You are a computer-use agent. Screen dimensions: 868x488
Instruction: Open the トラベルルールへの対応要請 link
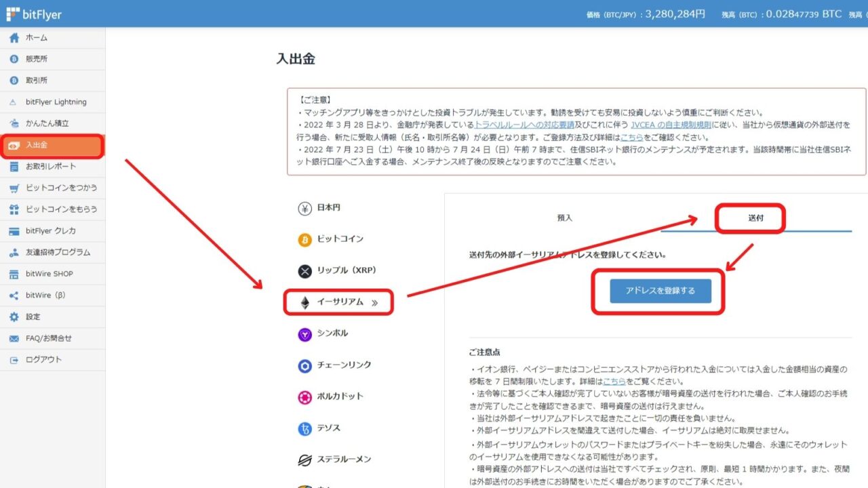pos(524,125)
